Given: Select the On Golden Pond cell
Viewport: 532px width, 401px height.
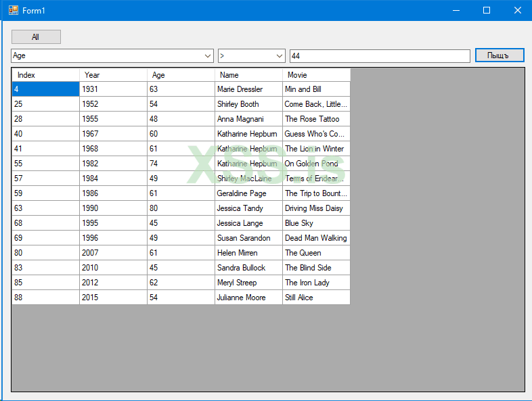Looking at the screenshot, I should [x=316, y=164].
